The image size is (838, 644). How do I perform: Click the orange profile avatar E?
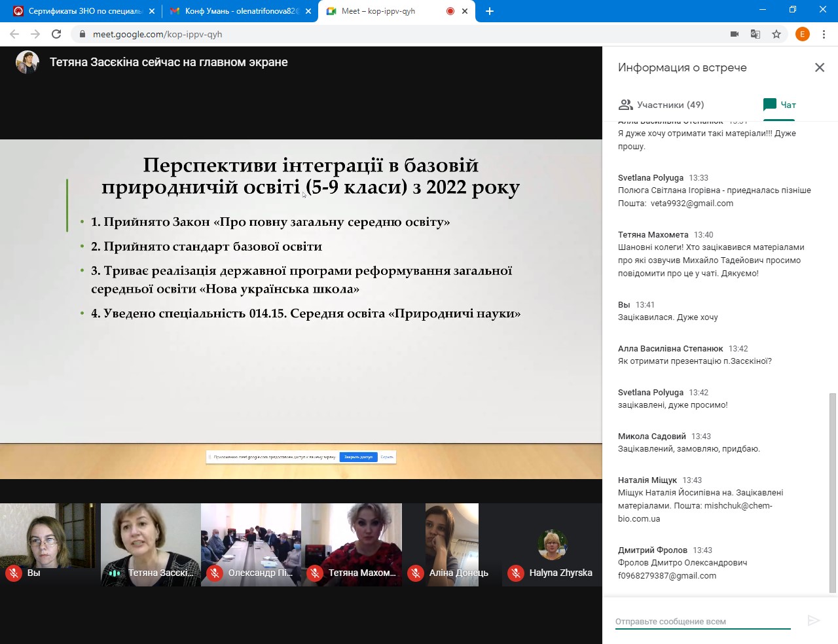[803, 34]
